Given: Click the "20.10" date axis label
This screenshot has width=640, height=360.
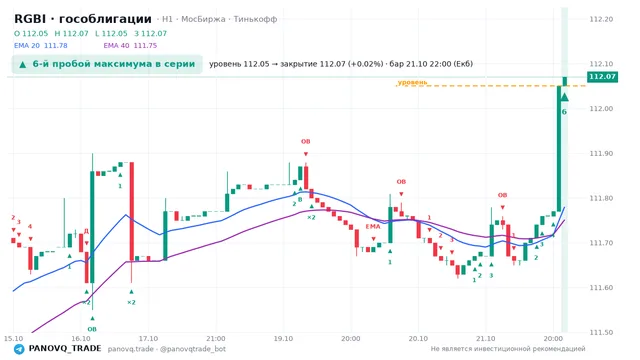Looking at the screenshot, I should pos(418,339).
